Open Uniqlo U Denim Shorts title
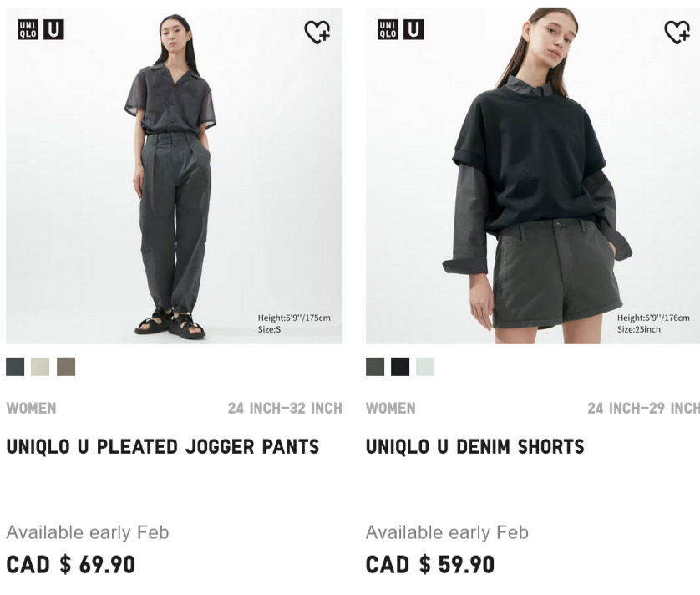This screenshot has height=595, width=700. tap(475, 447)
